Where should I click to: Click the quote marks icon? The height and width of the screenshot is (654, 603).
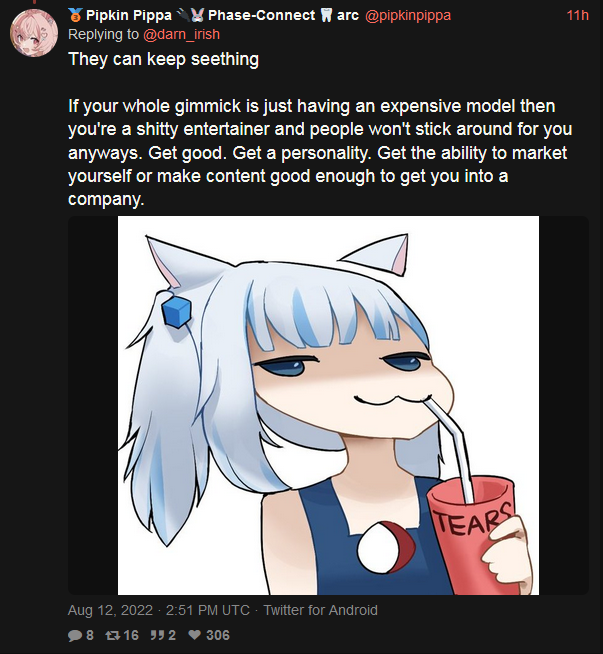(156, 635)
